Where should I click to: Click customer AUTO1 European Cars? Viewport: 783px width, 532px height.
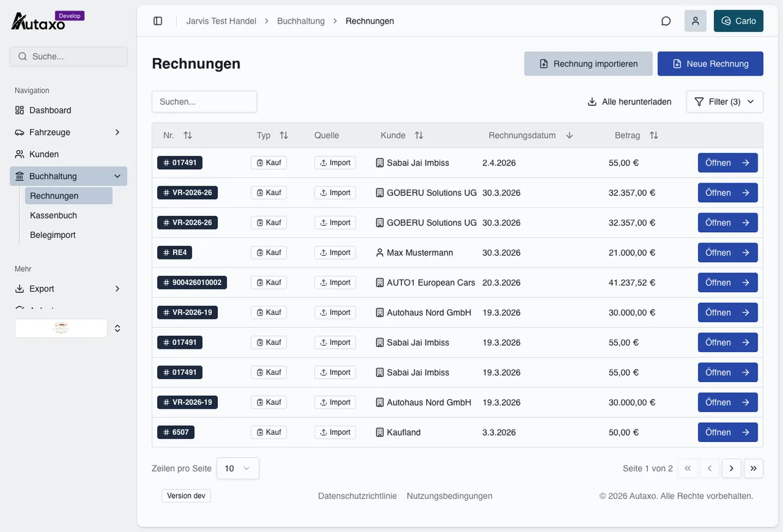tap(425, 282)
